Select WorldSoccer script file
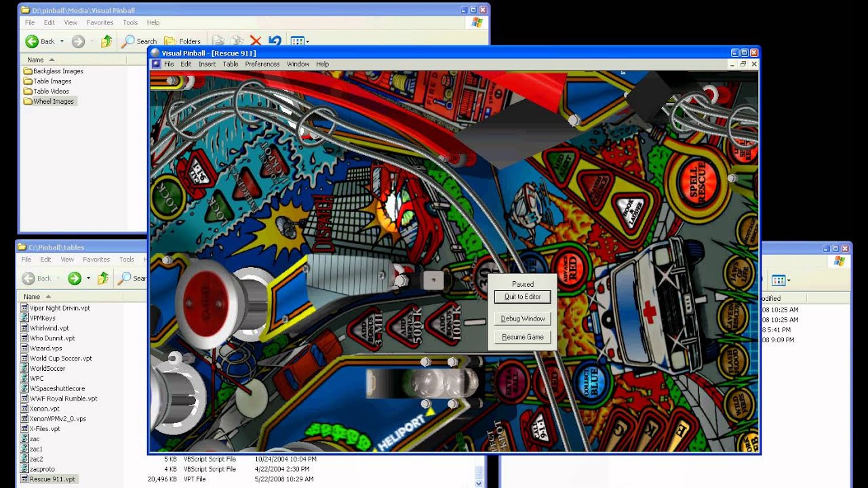The width and height of the screenshot is (868, 488). [x=43, y=369]
